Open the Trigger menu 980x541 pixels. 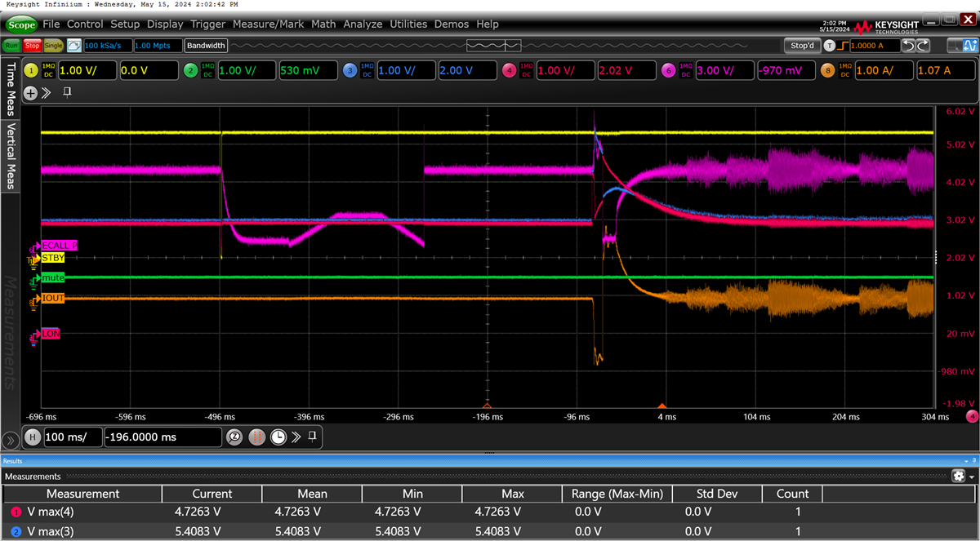(209, 24)
